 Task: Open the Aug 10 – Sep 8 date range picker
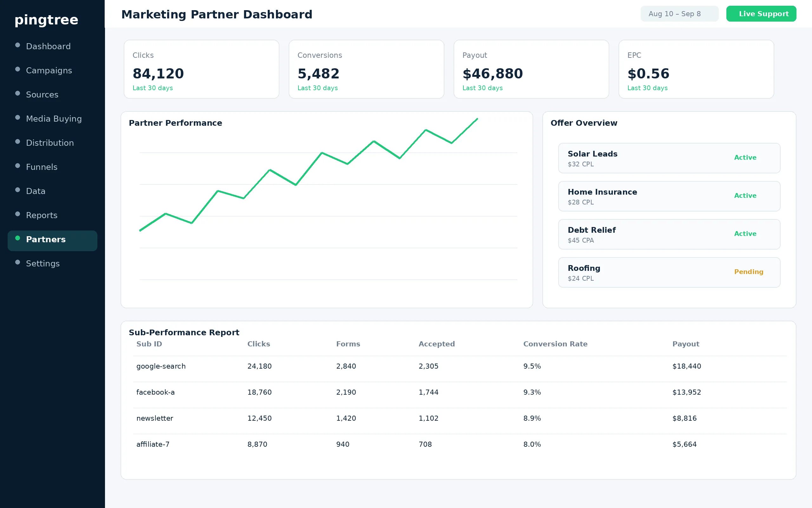[679, 14]
